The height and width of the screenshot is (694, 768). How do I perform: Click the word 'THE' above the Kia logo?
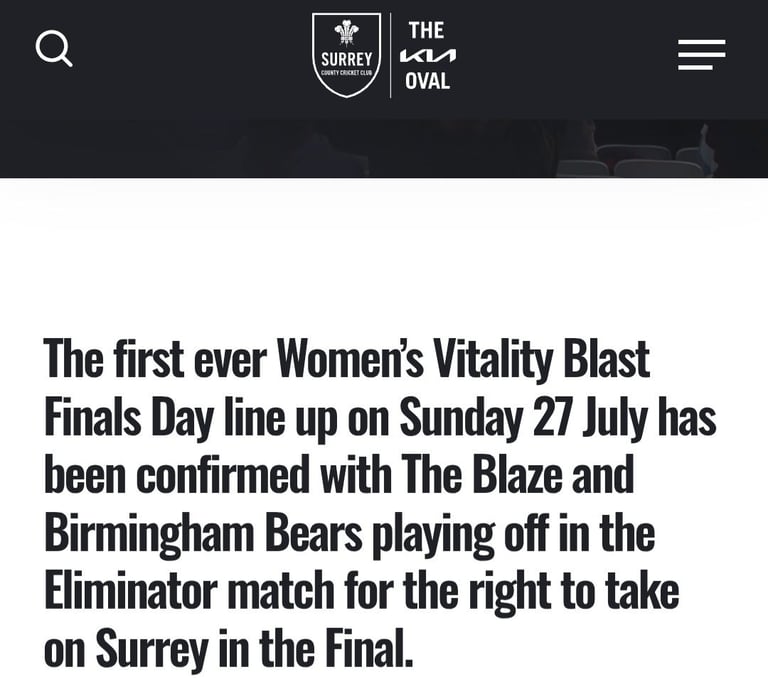pos(427,30)
